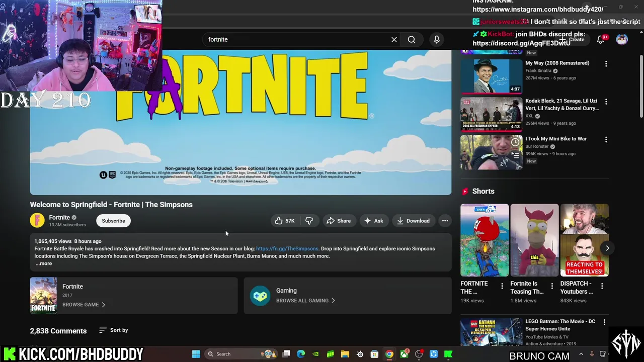Screen dimensions: 644x362
Task: Switch to Google Chrome on taskbar
Action: (x=389, y=354)
